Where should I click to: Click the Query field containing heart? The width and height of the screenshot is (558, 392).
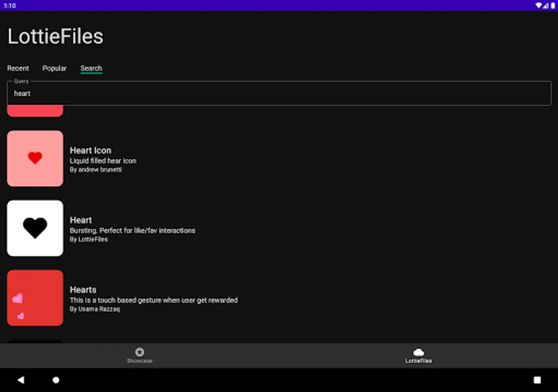(x=279, y=93)
